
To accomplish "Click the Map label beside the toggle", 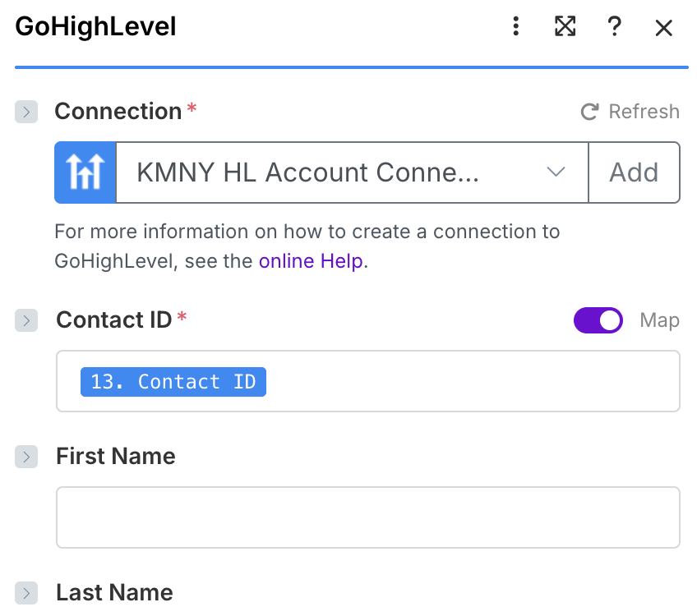I will click(659, 320).
